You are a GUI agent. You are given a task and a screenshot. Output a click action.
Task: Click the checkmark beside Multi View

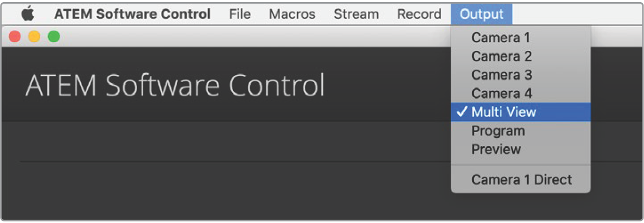462,112
